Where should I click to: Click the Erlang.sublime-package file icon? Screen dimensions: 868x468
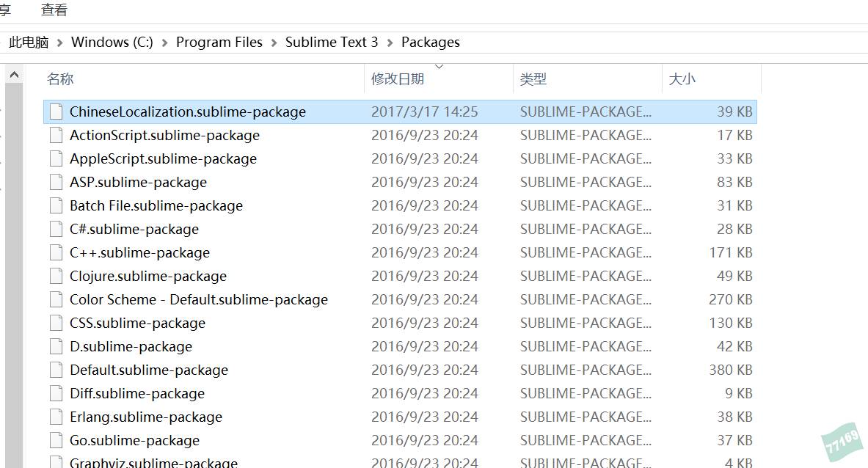[56, 417]
